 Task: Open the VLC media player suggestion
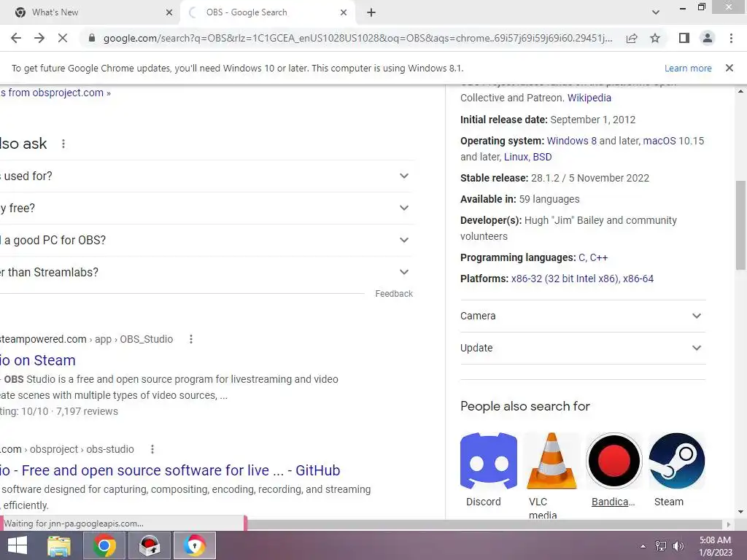(x=551, y=461)
